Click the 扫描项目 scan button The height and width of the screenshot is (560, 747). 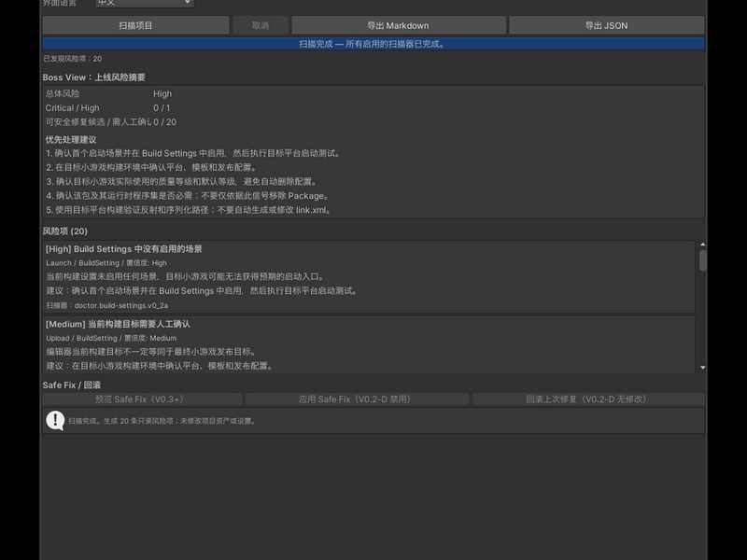[135, 25]
